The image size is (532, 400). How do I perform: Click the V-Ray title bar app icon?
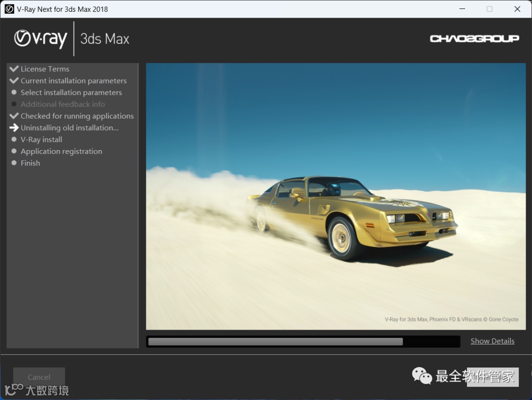tap(9, 9)
